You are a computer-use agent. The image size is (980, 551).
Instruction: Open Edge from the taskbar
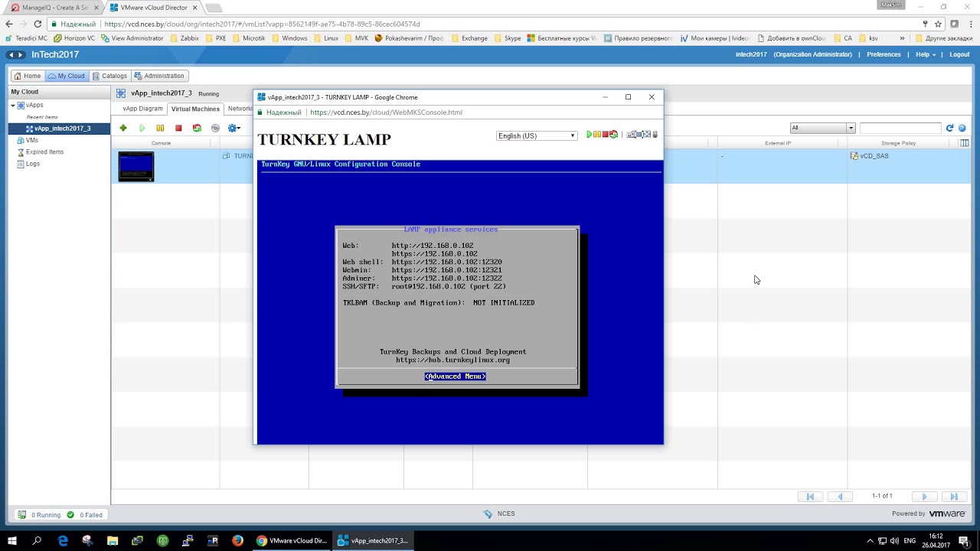[63, 540]
